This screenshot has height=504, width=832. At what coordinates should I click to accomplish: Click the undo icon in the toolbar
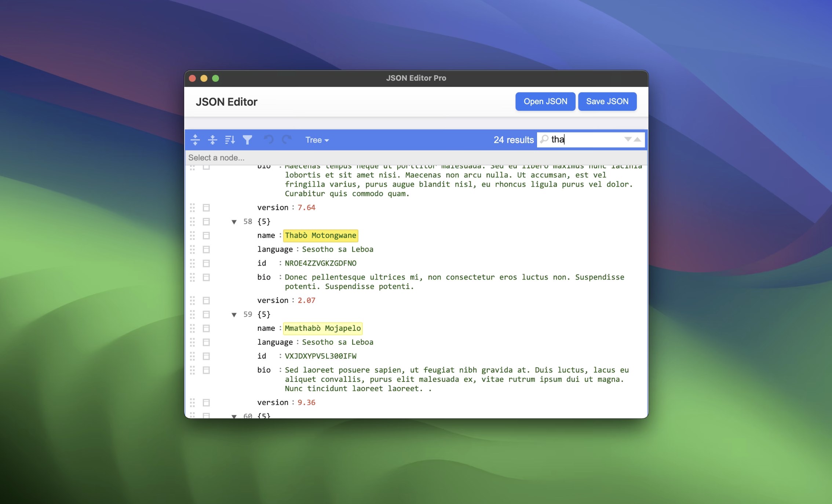(x=269, y=140)
